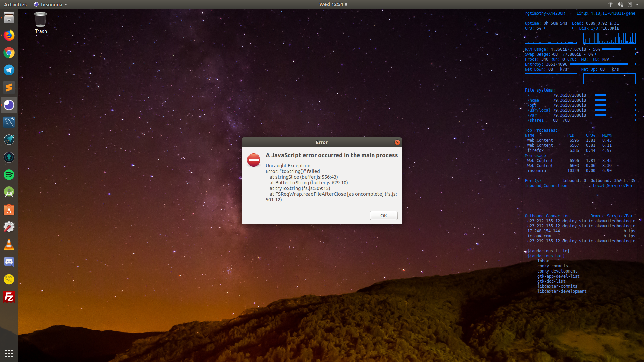Click the battery status indicator

click(x=629, y=4)
